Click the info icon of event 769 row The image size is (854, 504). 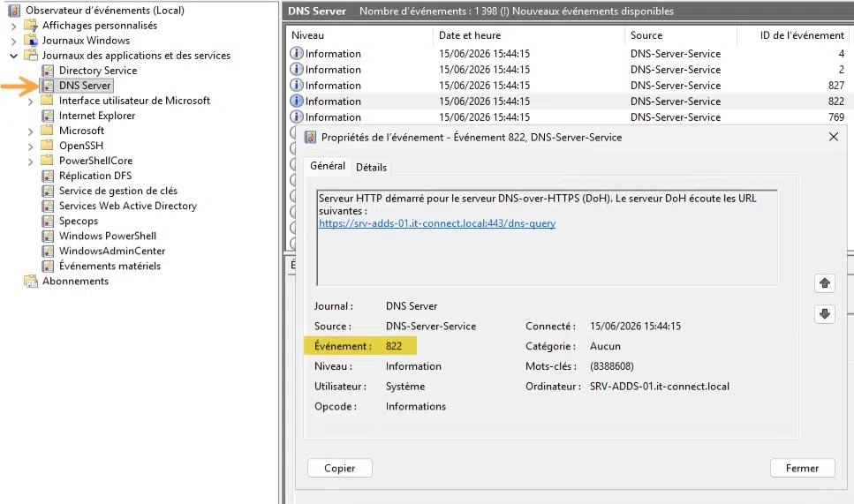pyautogui.click(x=296, y=117)
